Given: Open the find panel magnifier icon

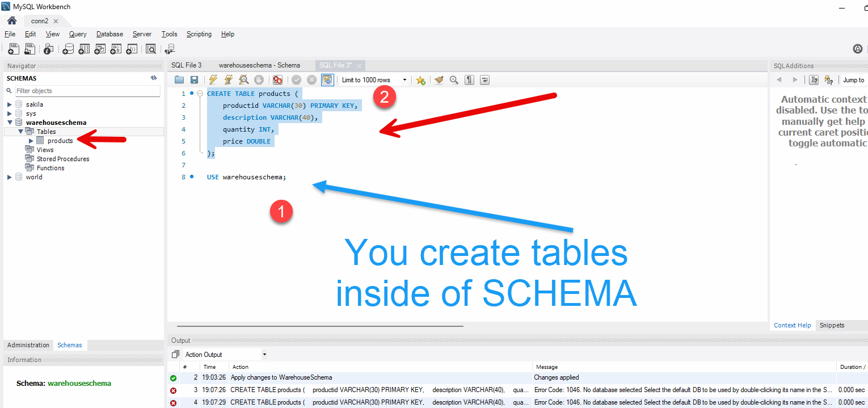Looking at the screenshot, I should pyautogui.click(x=454, y=80).
